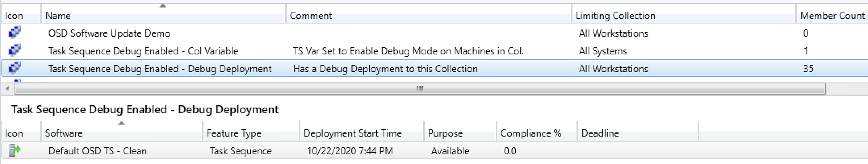Click the scrollbar left arrow

click(7, 89)
